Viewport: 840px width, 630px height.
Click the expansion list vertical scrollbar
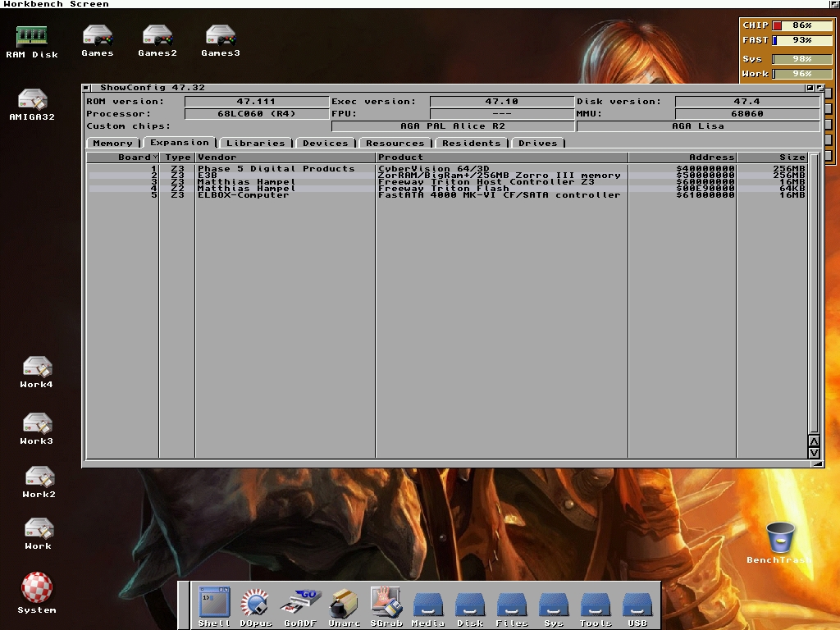click(x=814, y=294)
